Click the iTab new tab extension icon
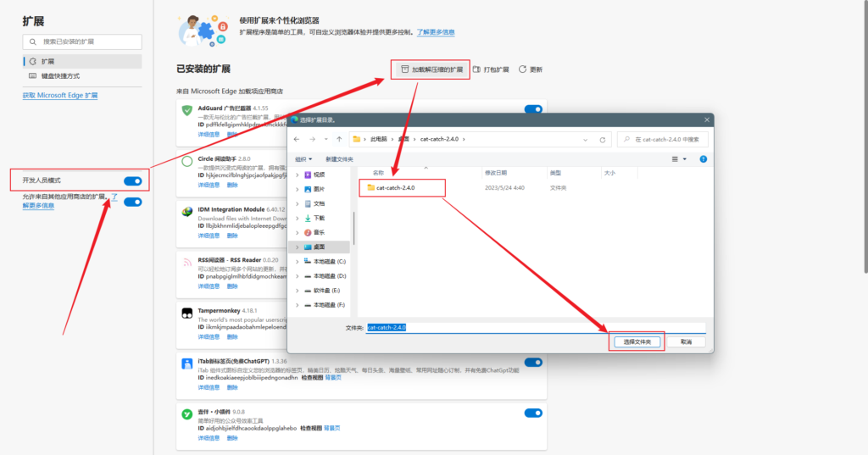The image size is (868, 455). point(187,363)
